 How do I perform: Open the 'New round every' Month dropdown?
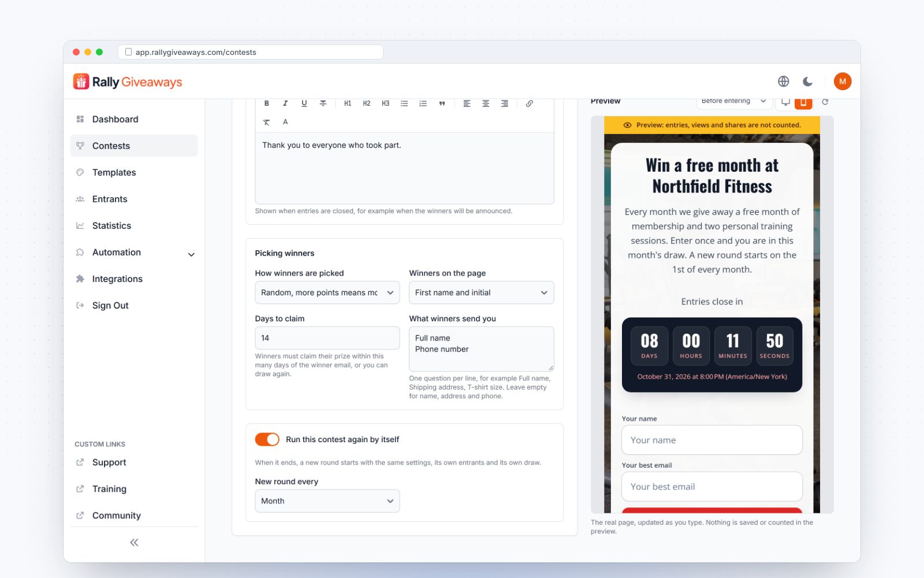click(x=327, y=501)
